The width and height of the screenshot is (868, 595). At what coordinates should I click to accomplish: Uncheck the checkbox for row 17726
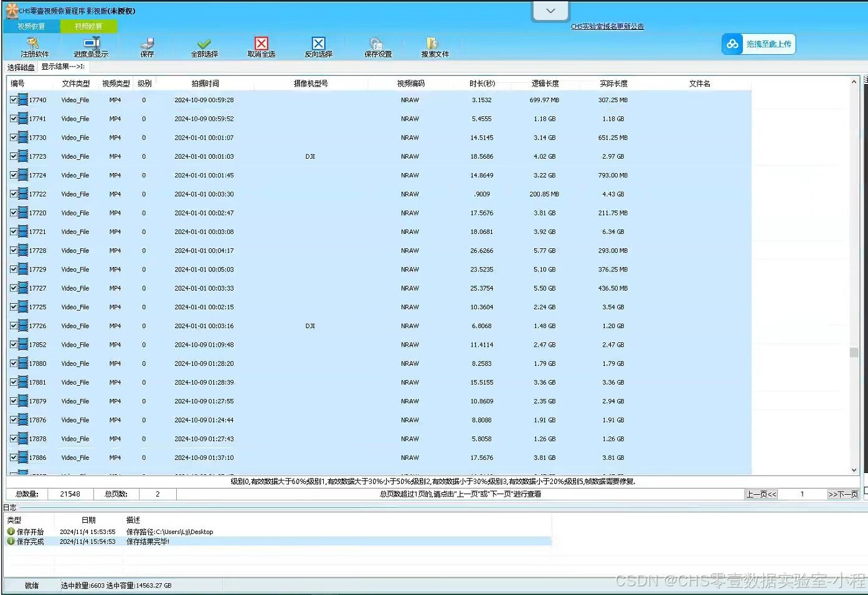[14, 326]
